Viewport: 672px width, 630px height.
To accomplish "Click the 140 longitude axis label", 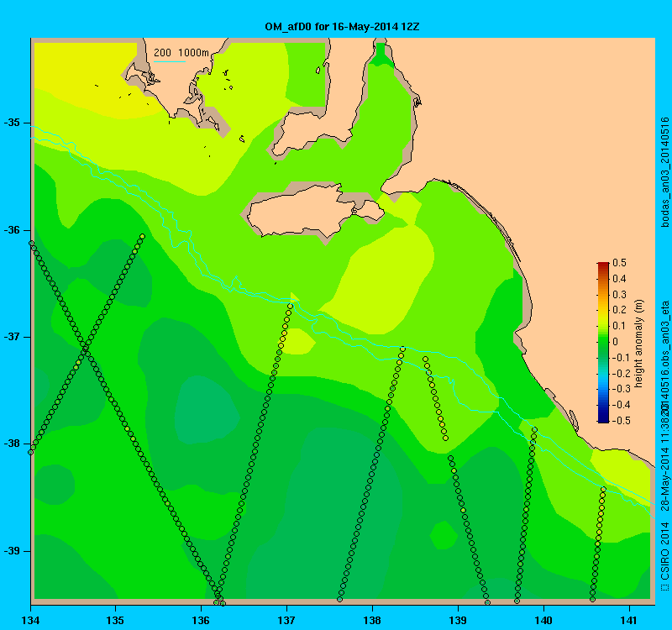I will tap(543, 620).
